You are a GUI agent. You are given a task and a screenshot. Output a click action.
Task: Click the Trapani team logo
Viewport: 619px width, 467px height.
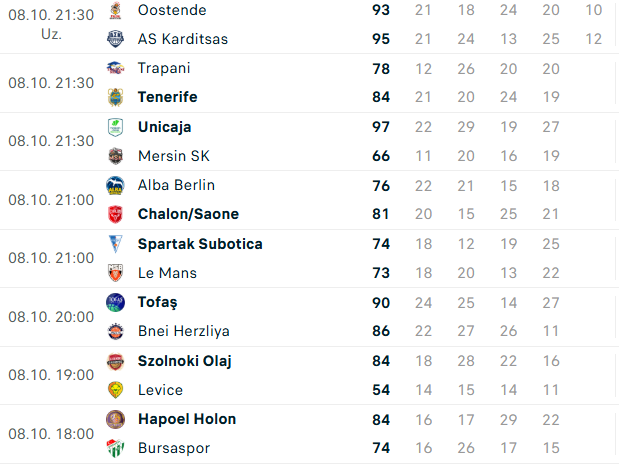pos(116,68)
